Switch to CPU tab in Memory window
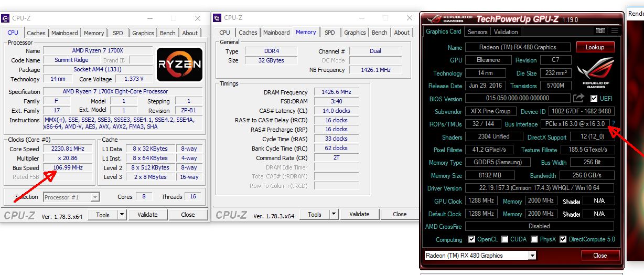Viewport: 644px width, 275px height. (x=224, y=33)
